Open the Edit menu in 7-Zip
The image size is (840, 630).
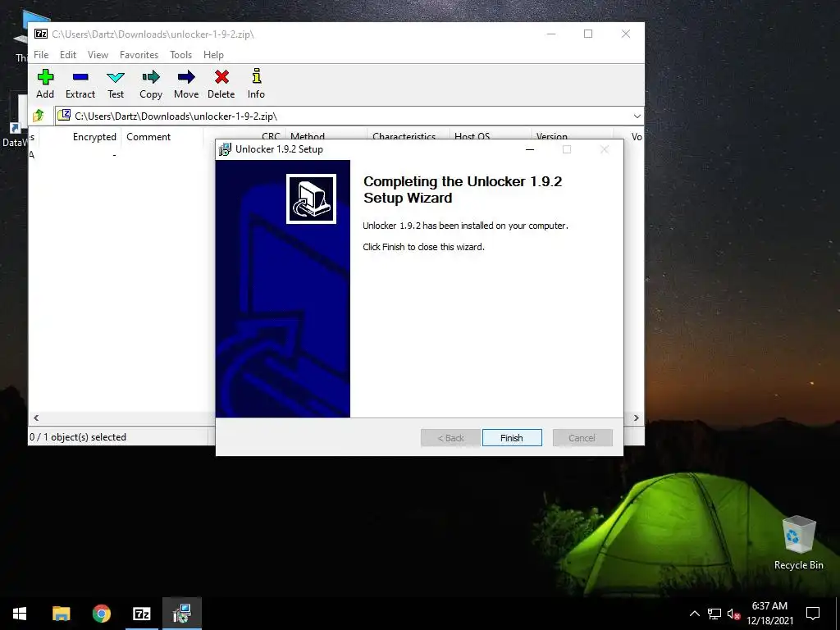pyautogui.click(x=68, y=55)
